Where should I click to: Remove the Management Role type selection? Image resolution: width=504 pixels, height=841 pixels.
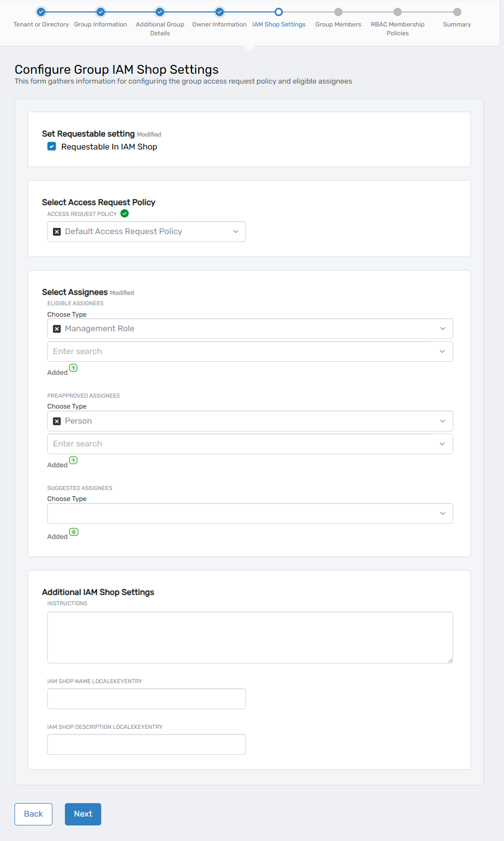click(x=57, y=329)
